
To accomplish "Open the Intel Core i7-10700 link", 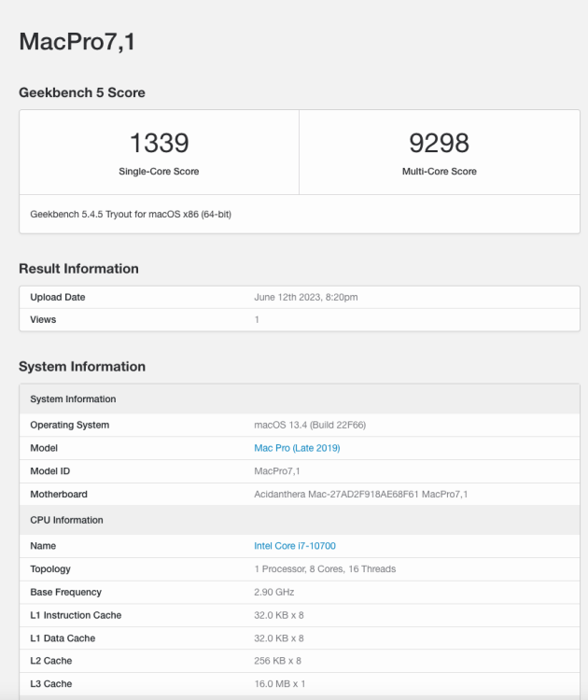I will pyautogui.click(x=295, y=546).
